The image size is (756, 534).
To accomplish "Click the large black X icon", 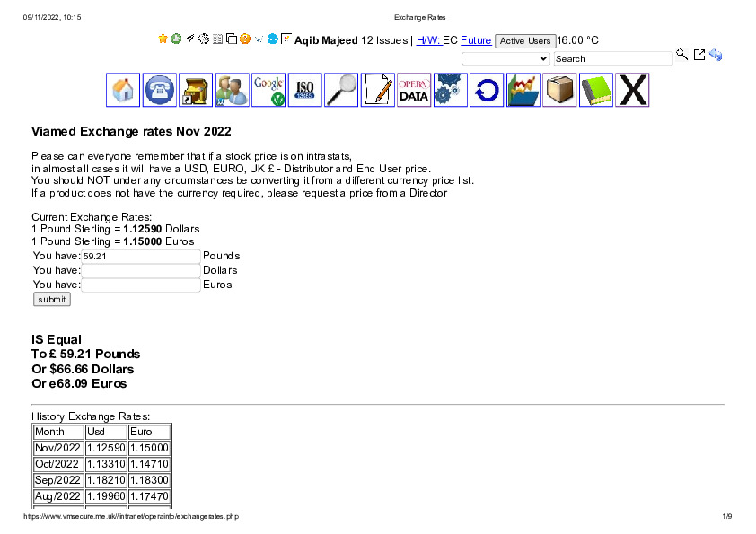I will click(x=632, y=90).
